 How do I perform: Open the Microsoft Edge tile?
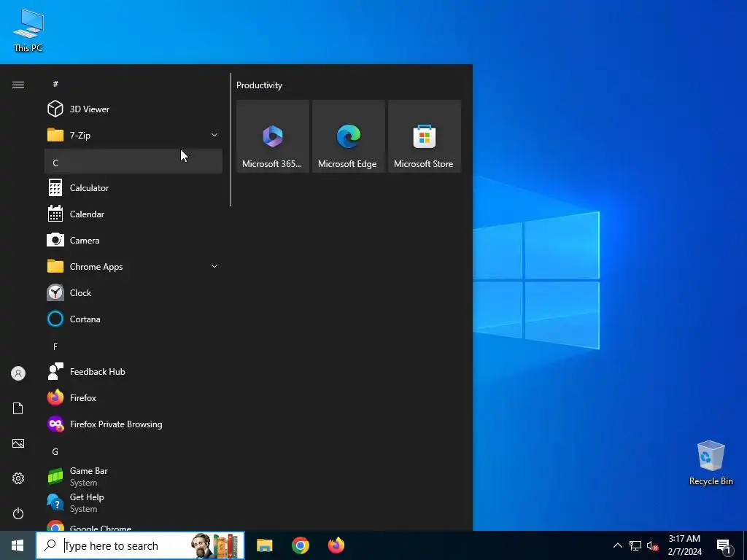pos(349,136)
